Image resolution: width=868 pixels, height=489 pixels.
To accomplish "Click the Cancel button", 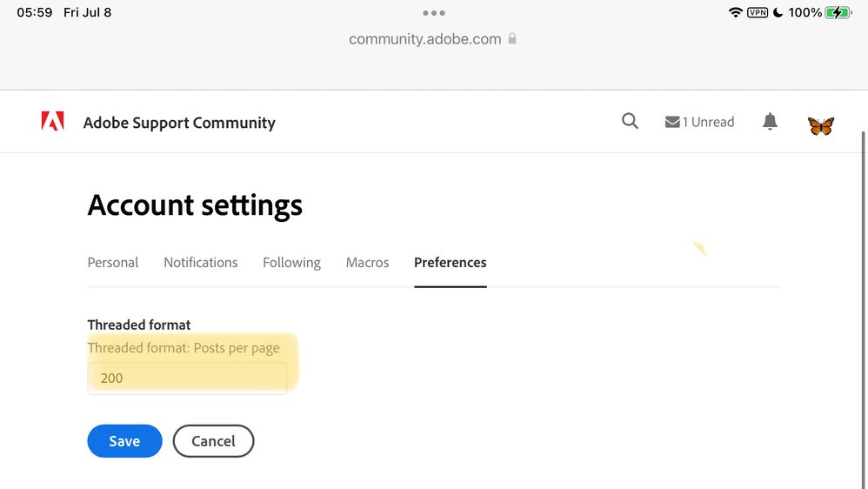I will [213, 441].
